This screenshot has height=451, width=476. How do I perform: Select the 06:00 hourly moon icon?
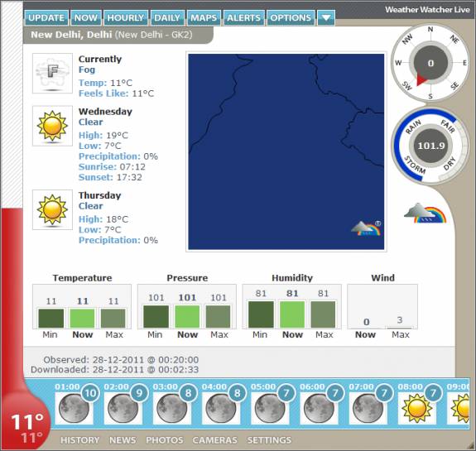pos(319,408)
